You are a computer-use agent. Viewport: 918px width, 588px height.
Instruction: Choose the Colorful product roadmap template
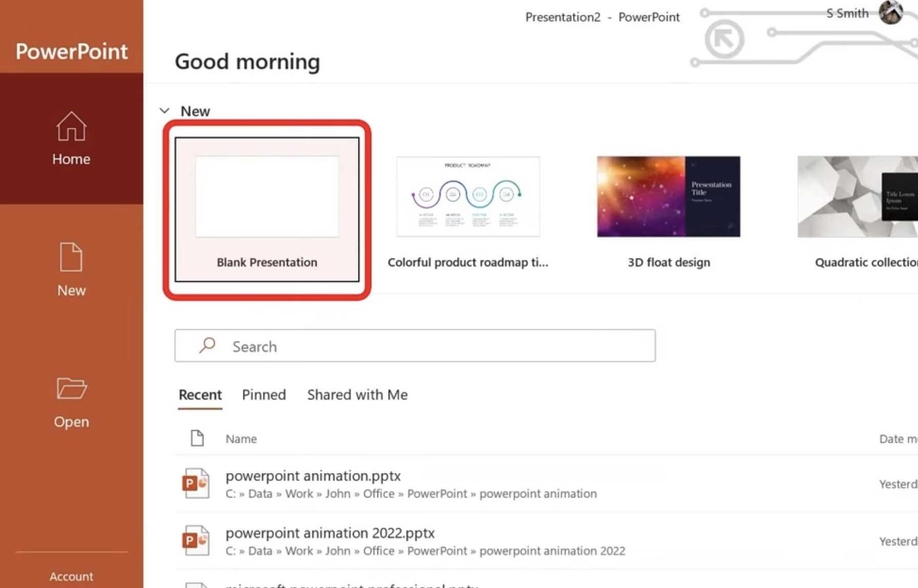[x=468, y=212]
